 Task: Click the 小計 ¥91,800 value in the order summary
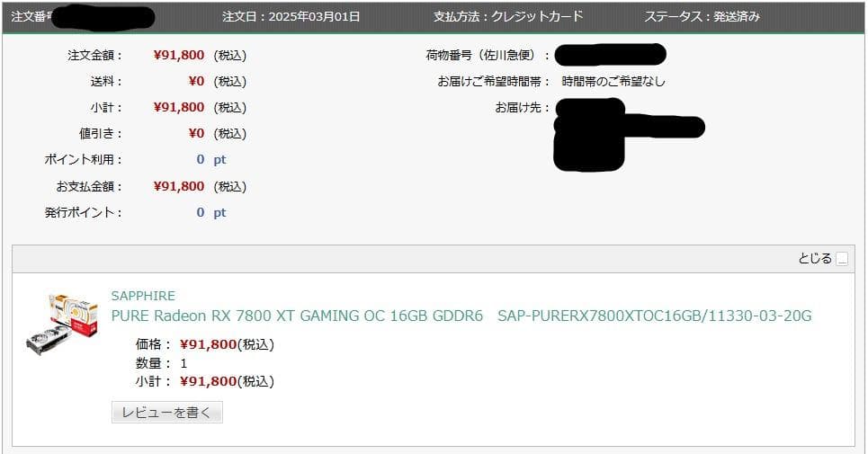[179, 107]
